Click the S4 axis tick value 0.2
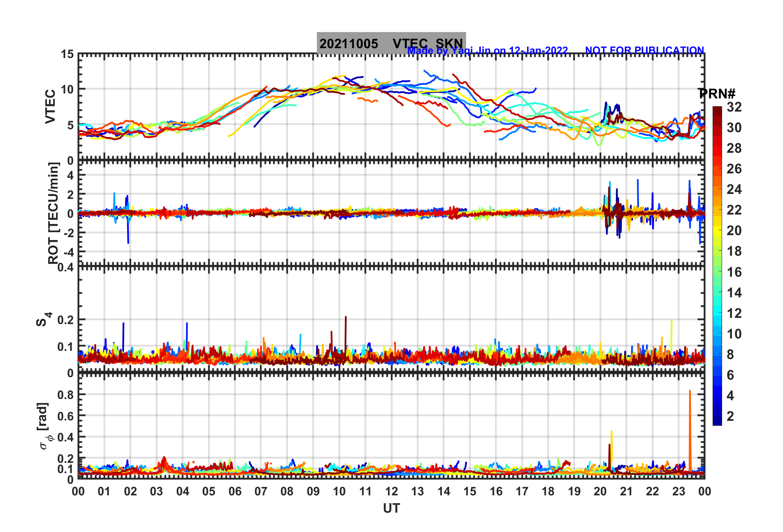 (x=65, y=320)
